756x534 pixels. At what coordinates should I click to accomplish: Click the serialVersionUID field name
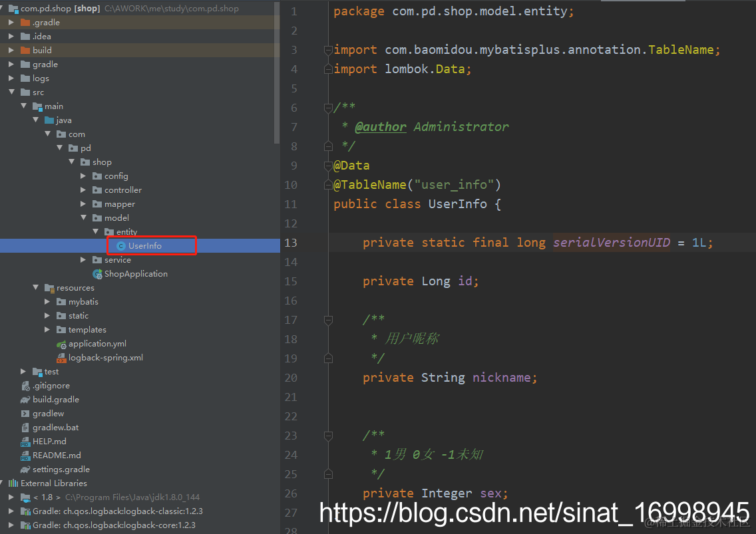612,243
